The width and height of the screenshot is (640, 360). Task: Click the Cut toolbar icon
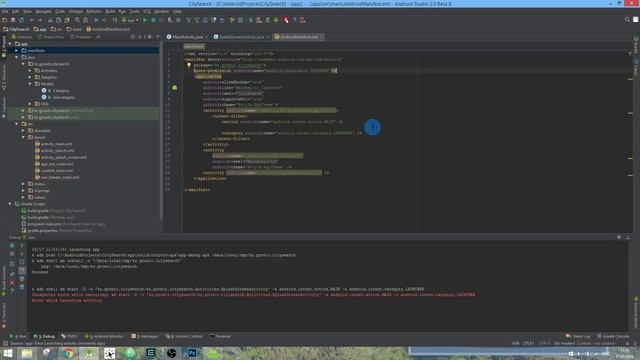[50, 20]
